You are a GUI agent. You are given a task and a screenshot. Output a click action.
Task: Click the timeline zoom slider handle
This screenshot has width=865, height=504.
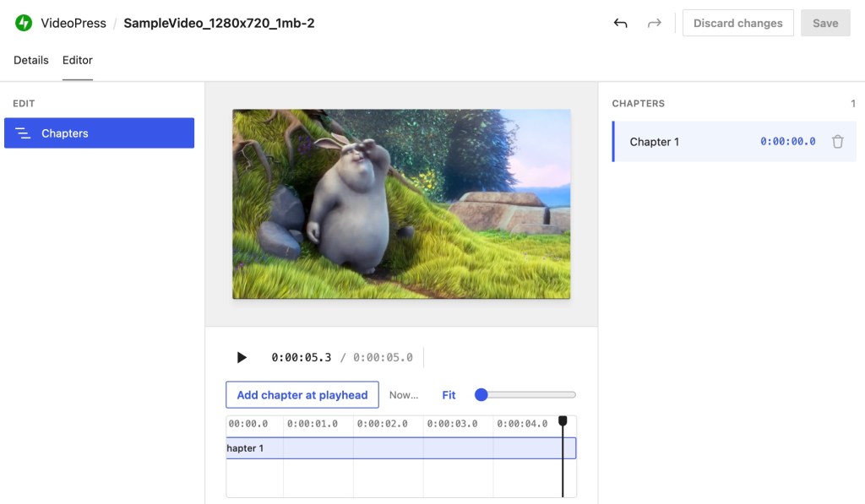point(481,395)
